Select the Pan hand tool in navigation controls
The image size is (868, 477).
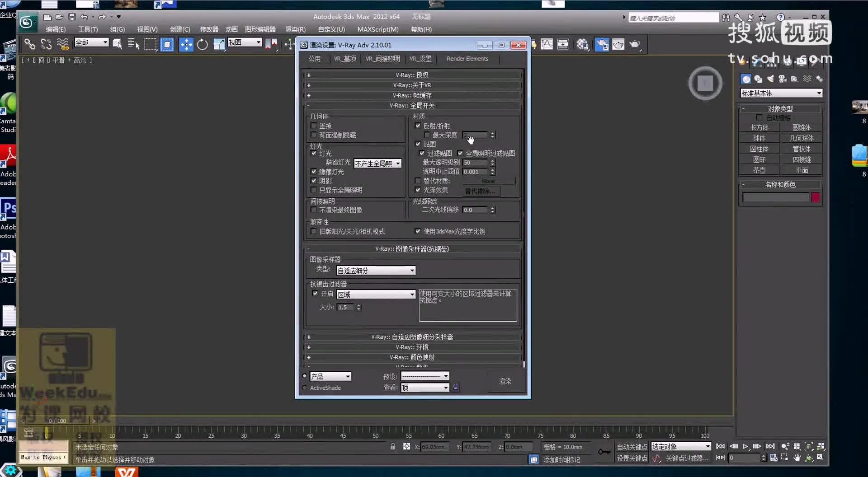pyautogui.click(x=797, y=458)
